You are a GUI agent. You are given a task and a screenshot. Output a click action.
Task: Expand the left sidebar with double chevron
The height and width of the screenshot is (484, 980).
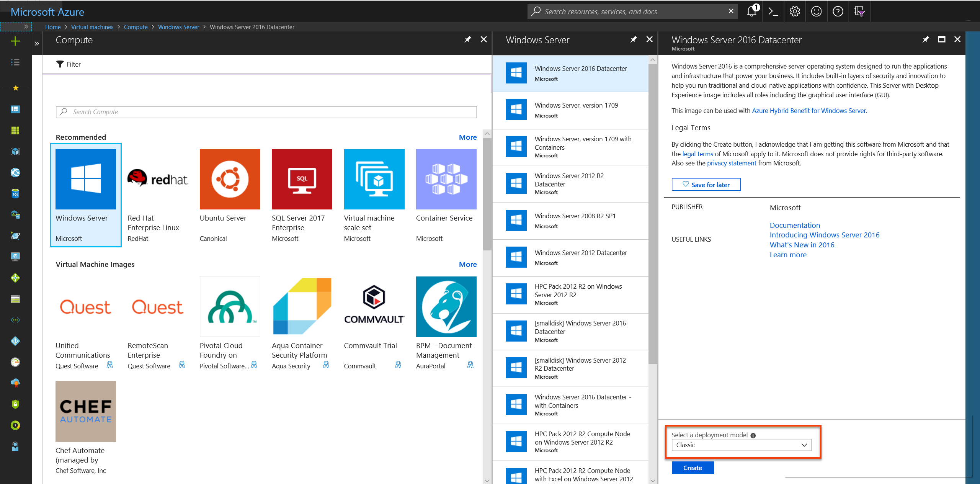coord(26,27)
